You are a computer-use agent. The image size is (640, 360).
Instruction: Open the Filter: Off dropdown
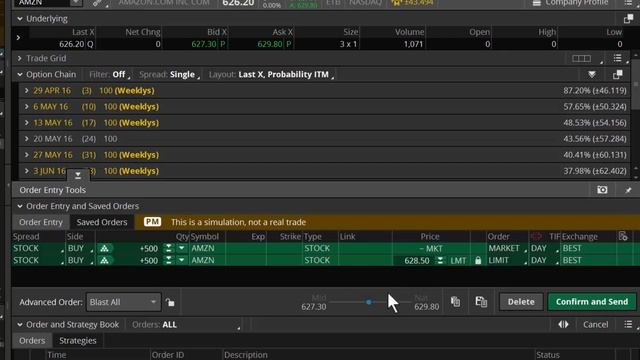(109, 74)
